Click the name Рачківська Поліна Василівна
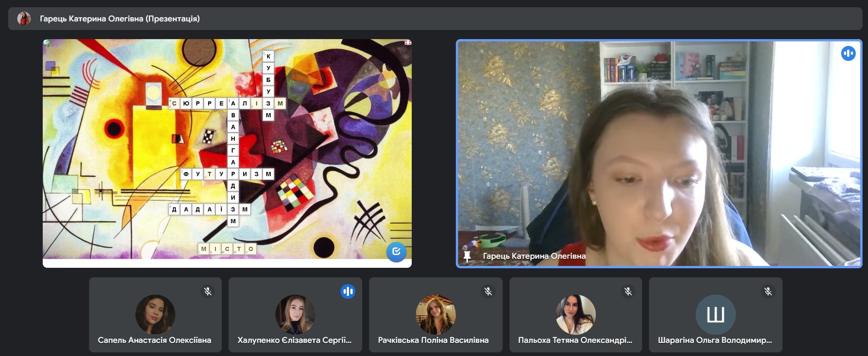The width and height of the screenshot is (868, 356). (x=434, y=340)
